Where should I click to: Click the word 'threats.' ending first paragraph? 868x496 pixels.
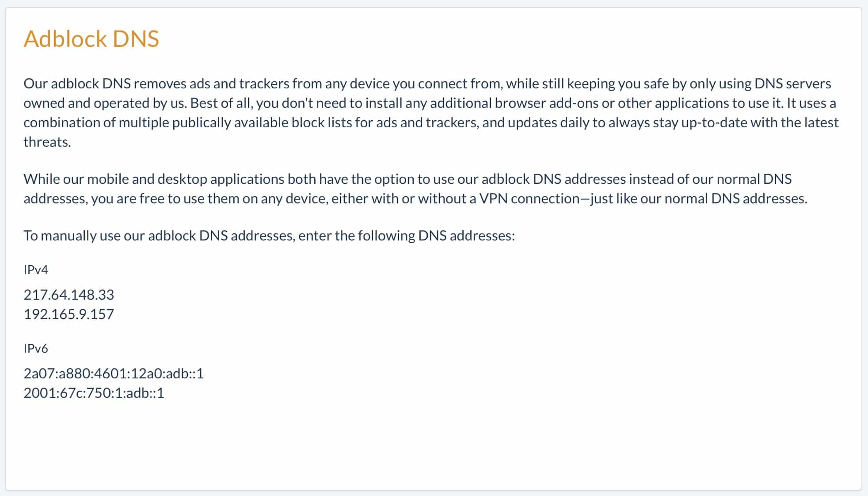47,142
